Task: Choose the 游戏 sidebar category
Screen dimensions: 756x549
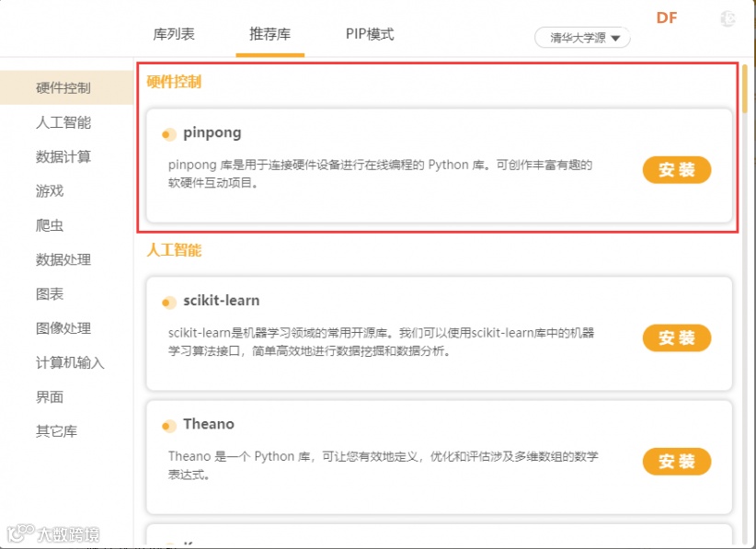Action: coord(50,191)
